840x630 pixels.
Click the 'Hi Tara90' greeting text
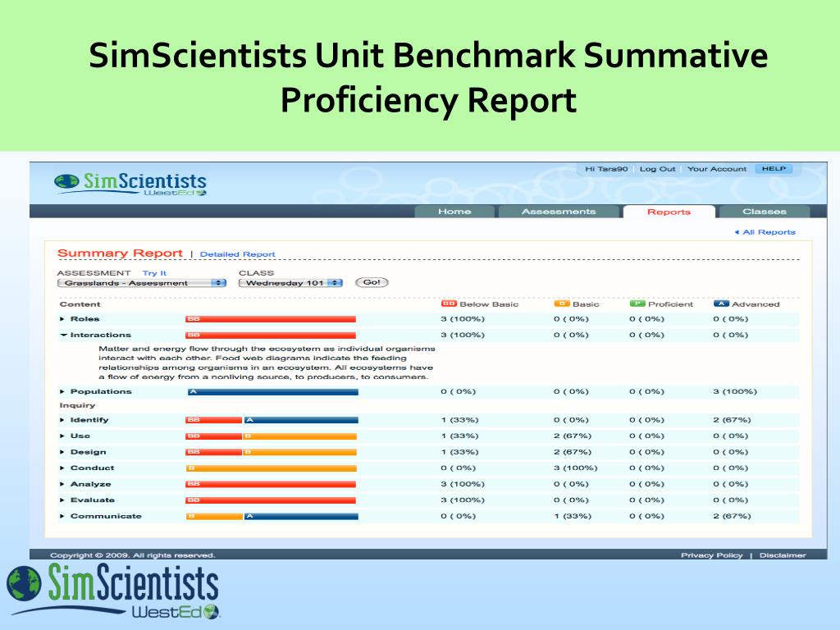click(606, 169)
